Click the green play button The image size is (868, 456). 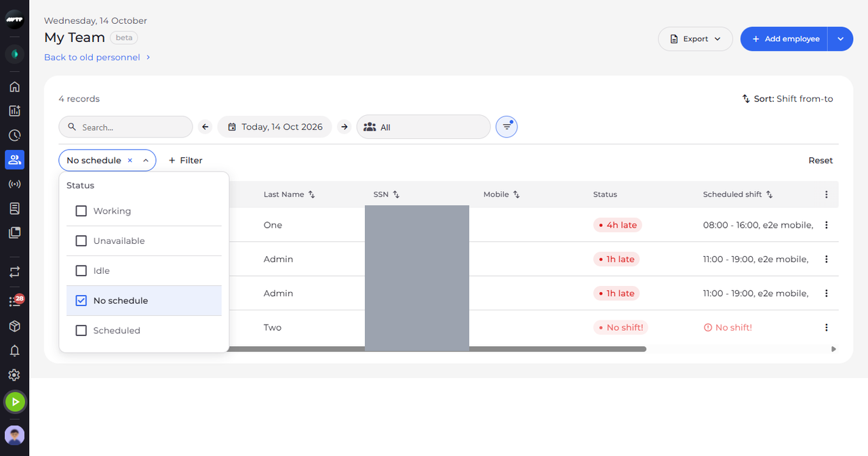point(15,402)
